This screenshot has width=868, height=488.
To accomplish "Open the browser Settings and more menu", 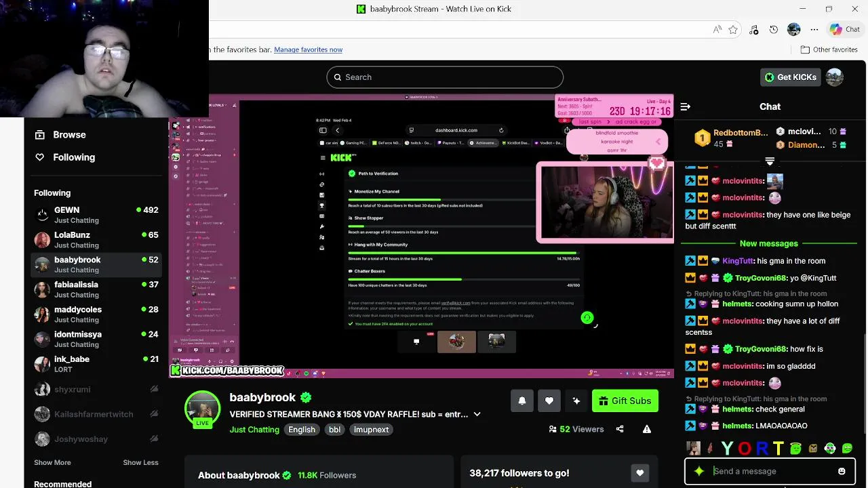I will click(814, 29).
